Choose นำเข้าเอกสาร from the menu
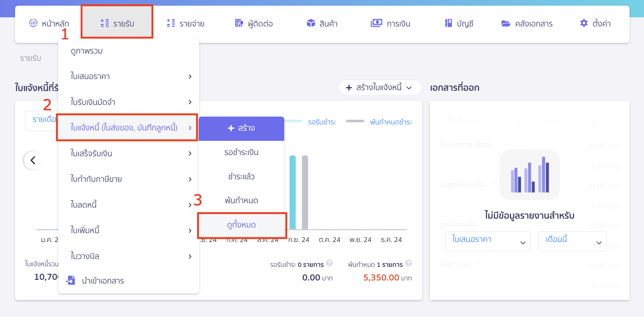 click(x=129, y=280)
